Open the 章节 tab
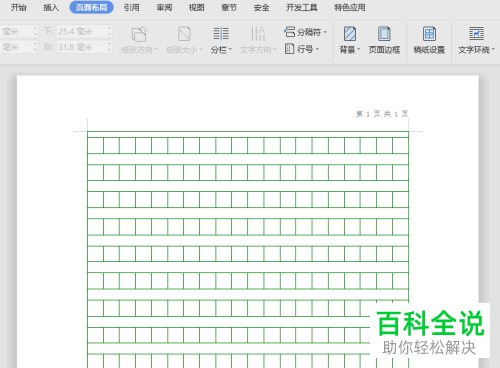Screen dimensions: 500x368 (229, 7)
